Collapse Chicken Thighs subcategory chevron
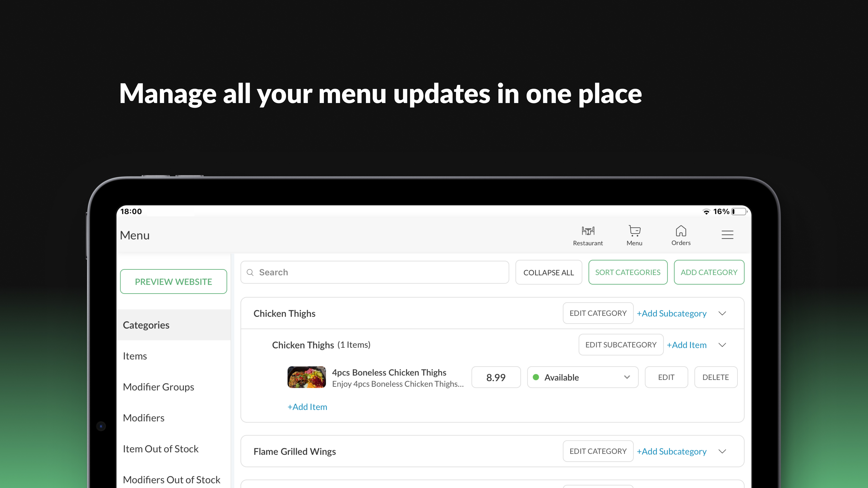The image size is (868, 488). (x=722, y=345)
